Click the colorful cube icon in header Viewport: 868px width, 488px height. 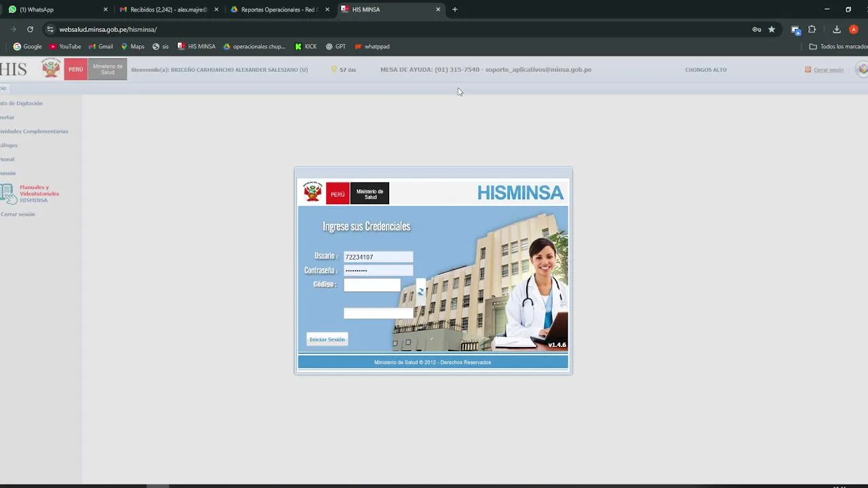click(863, 69)
